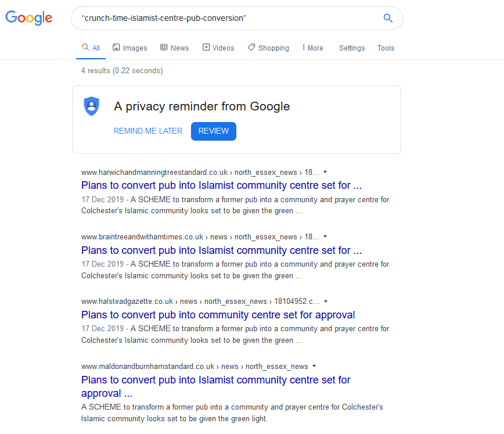Click inside the Google search box
Viewport: 504px width, 434px height.
point(226,18)
